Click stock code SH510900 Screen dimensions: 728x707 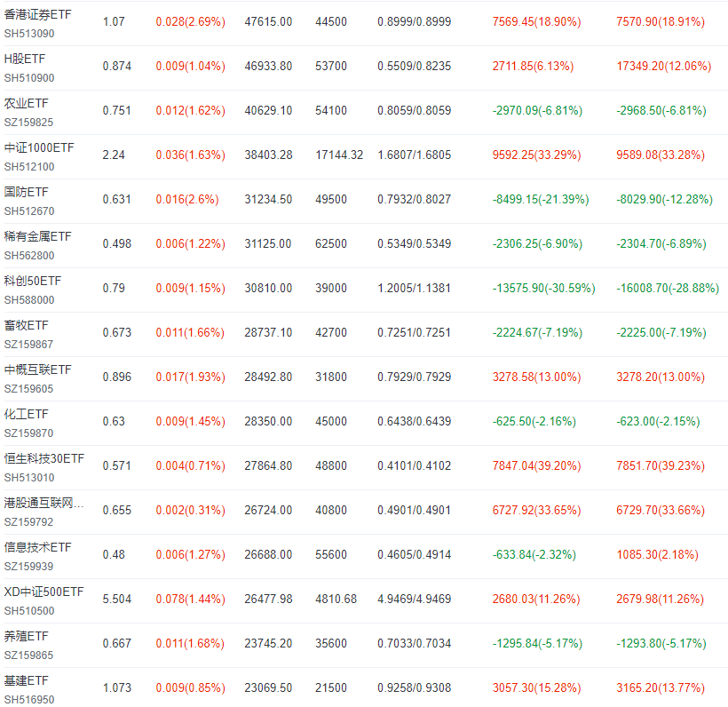coord(29,78)
